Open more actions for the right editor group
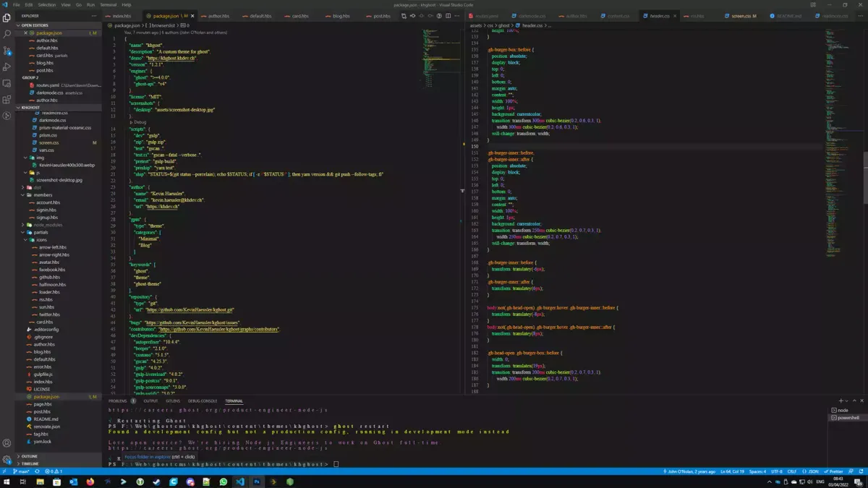868x488 pixels. coord(861,16)
